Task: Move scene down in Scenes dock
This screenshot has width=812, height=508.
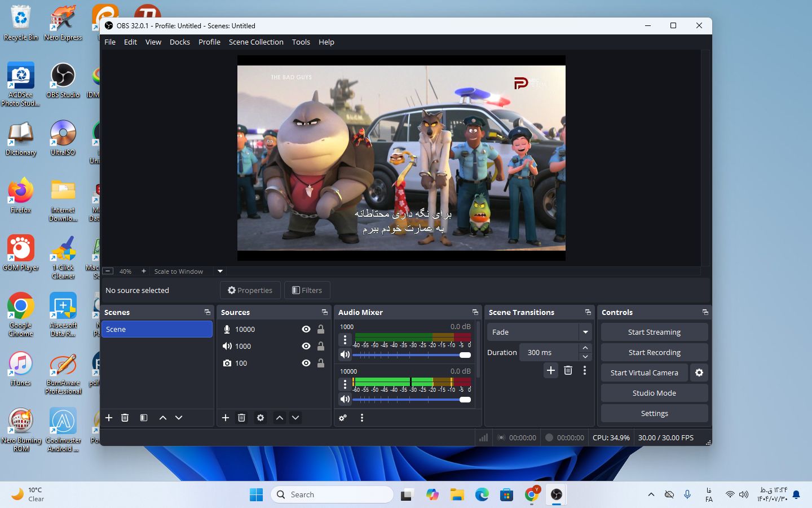Action: point(179,418)
